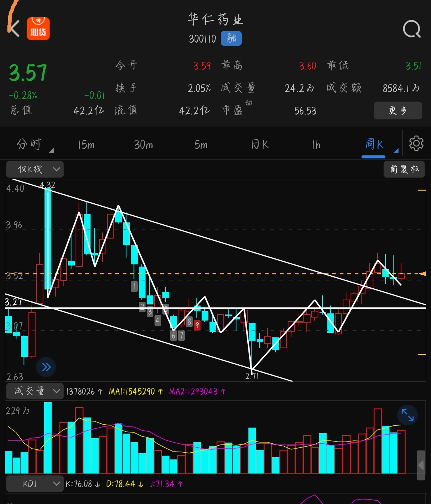Image resolution: width=431 pixels, height=504 pixels.
Task: Tap the MA2:1293043 volume average label
Action: click(198, 391)
